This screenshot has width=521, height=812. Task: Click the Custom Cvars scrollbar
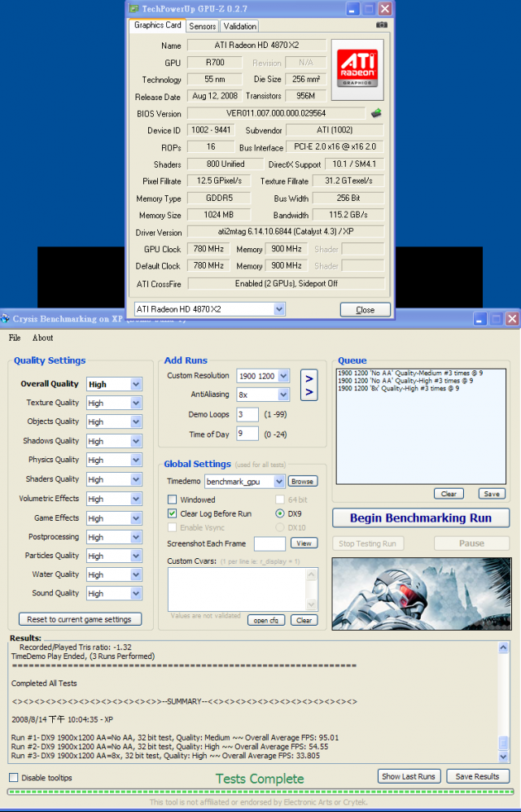pos(312,589)
